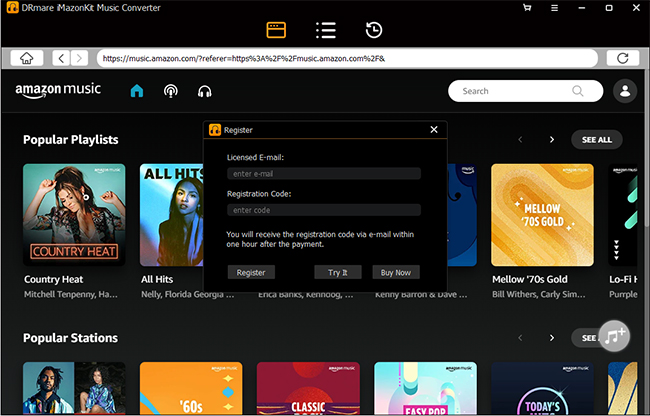Show next Popular Playlists with right chevron

552,140
